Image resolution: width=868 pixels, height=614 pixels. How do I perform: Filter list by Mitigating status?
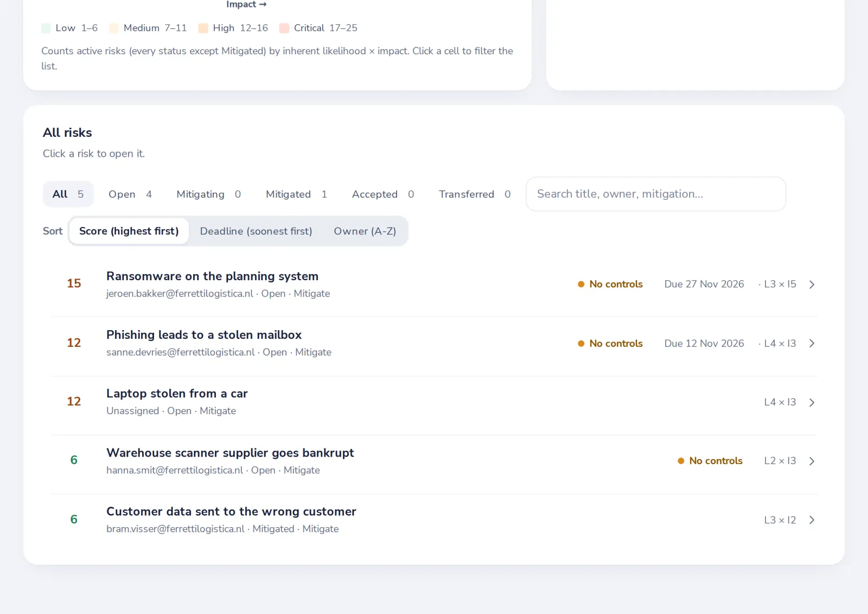tap(209, 194)
